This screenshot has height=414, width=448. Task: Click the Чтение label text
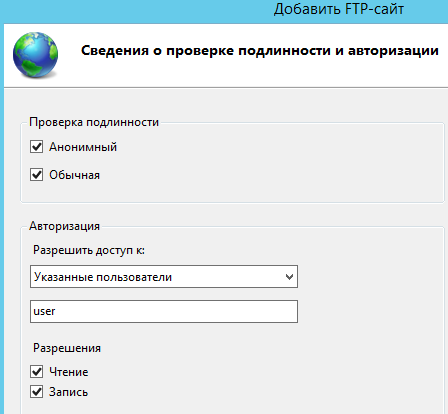tap(69, 372)
